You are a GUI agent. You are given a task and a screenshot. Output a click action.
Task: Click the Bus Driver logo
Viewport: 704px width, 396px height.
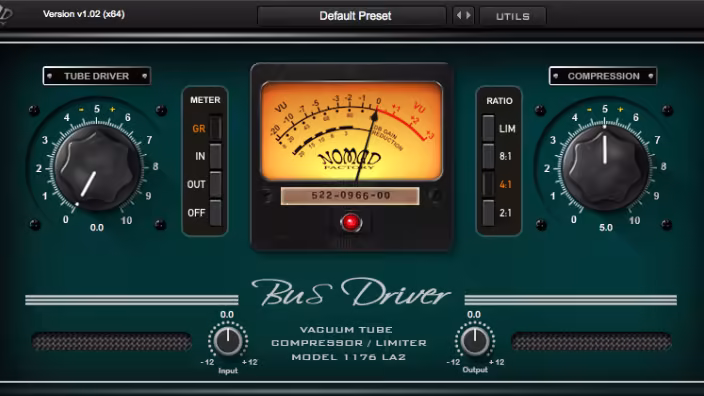(x=351, y=293)
